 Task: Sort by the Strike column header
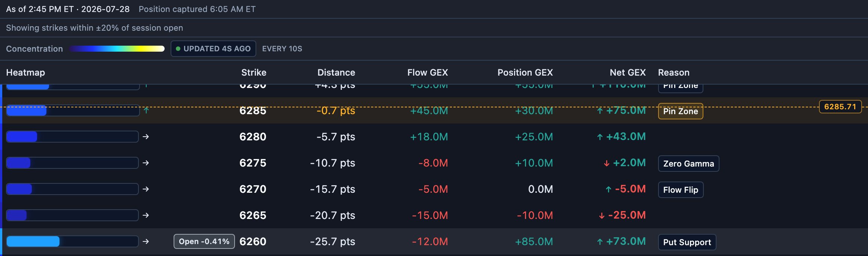[x=254, y=73]
